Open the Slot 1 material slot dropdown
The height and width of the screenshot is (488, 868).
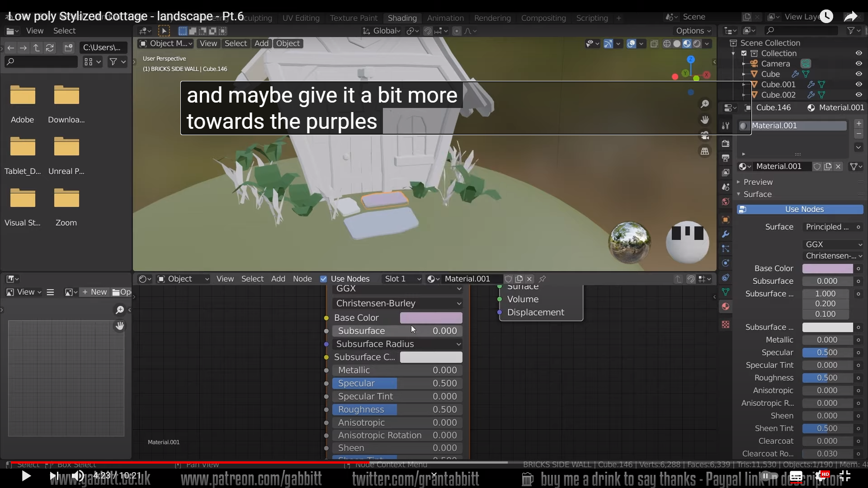tap(401, 279)
